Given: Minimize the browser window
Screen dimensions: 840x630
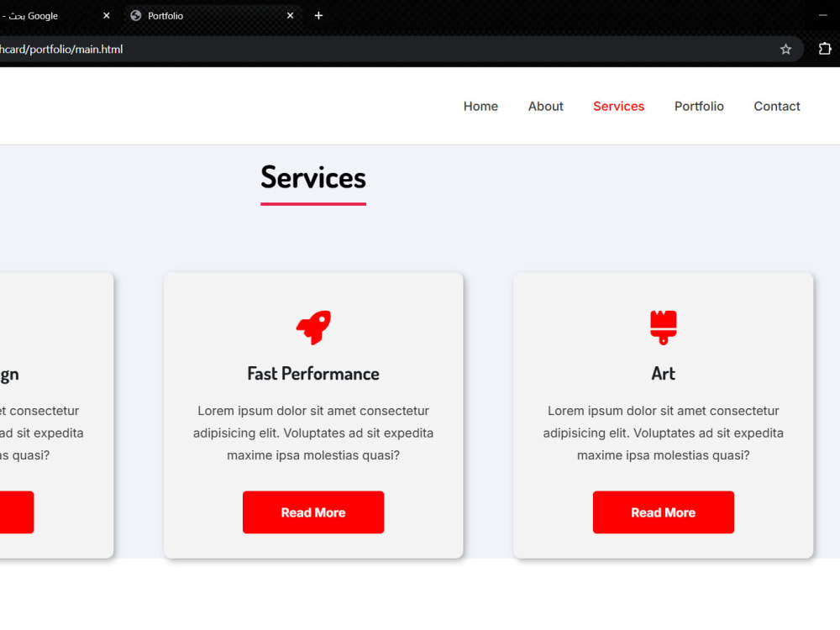Looking at the screenshot, I should coord(823,15).
